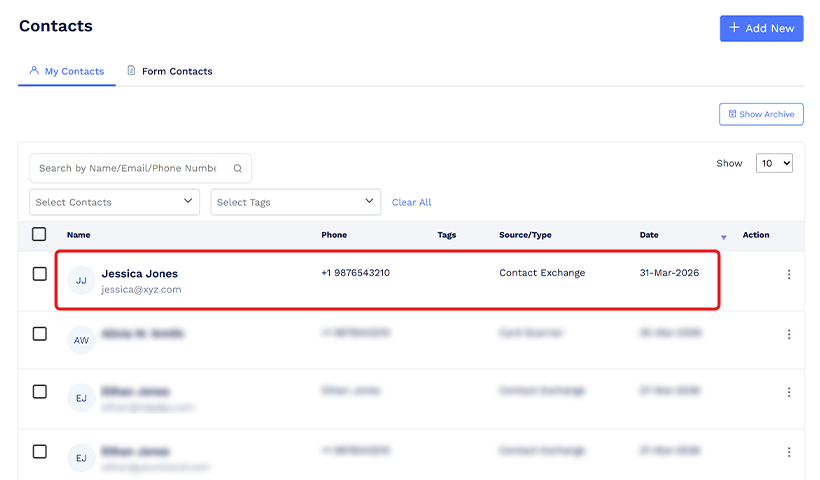Click the Clear All link
This screenshot has height=480, width=820.
pyautogui.click(x=412, y=202)
